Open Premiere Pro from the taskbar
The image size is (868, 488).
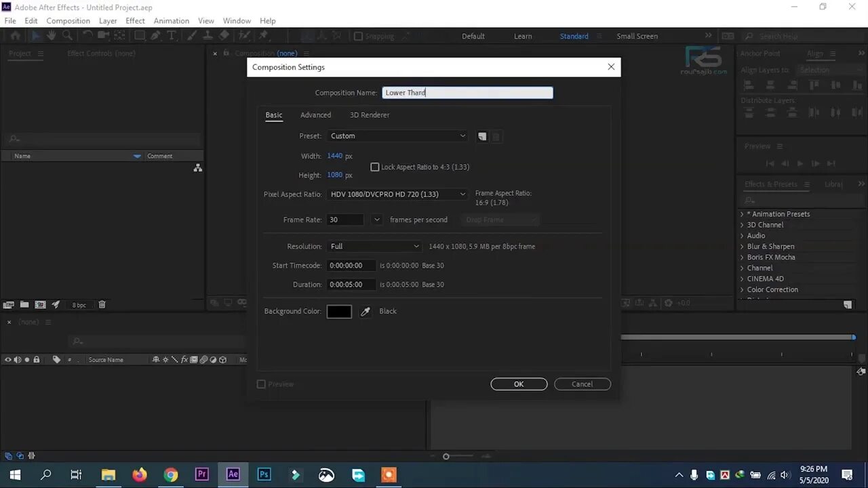[202, 474]
